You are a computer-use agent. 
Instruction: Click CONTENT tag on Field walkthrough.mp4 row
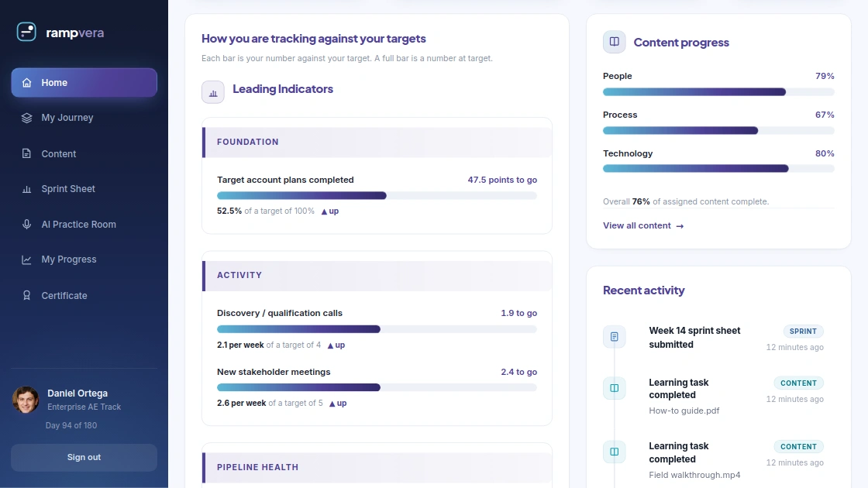click(799, 446)
